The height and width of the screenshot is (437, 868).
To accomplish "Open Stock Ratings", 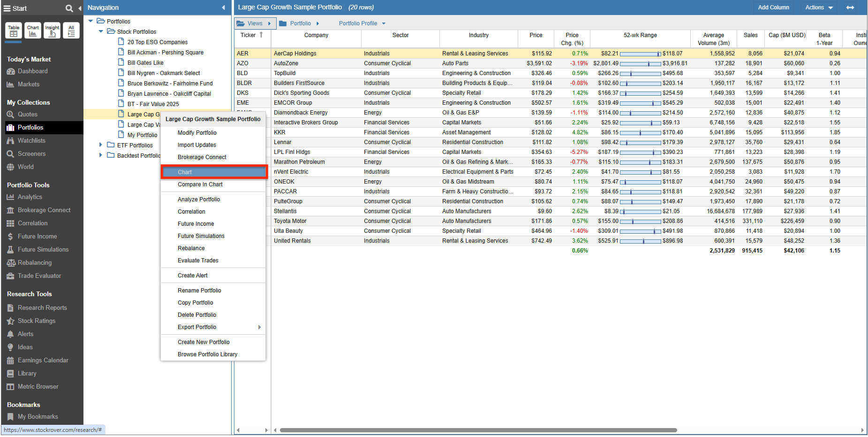I will click(x=36, y=321).
